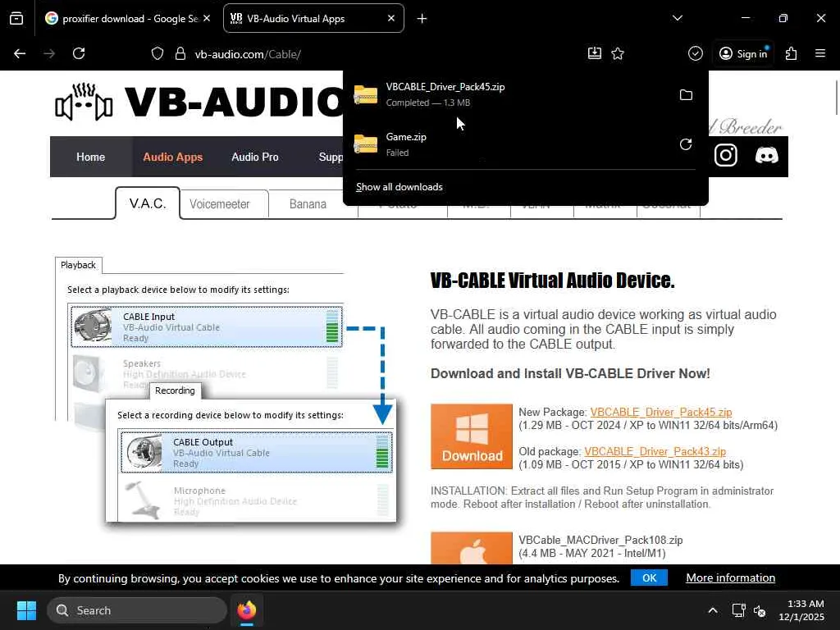Click the CABLE Output recording device image

143,453
